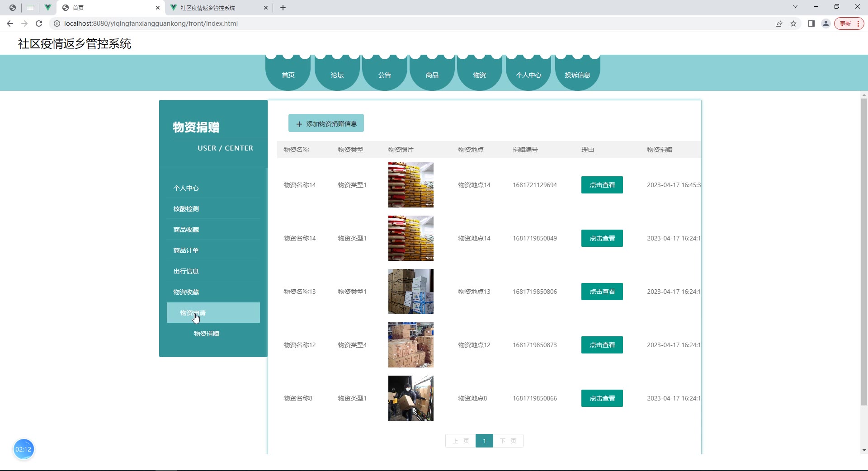Click the site title 社区疫情返乡管控系统
This screenshot has height=471, width=868.
pos(75,43)
